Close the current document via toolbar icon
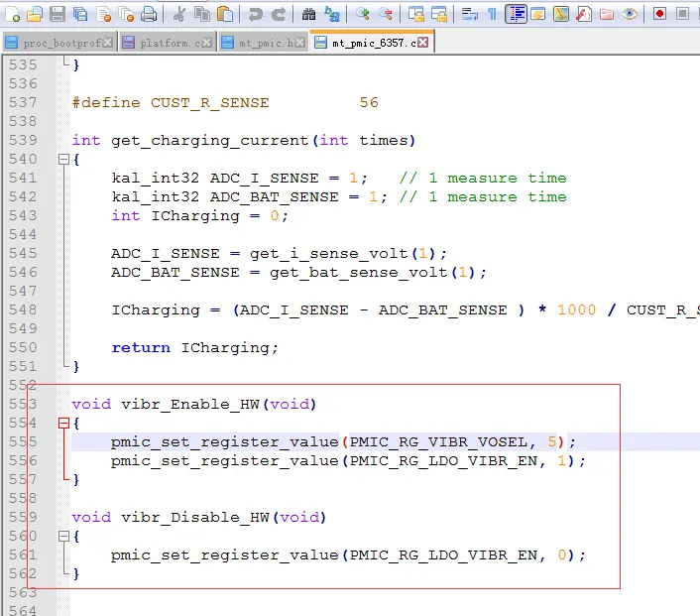Screen dimensions: 700x616 (103, 14)
